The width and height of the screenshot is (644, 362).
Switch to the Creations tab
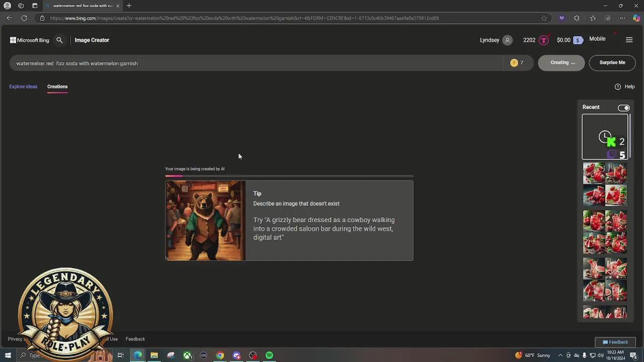[57, 86]
